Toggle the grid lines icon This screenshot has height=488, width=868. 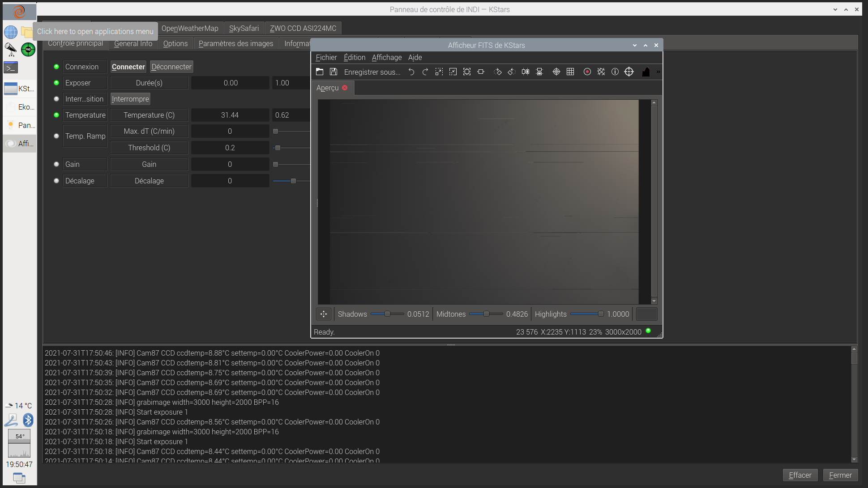pyautogui.click(x=570, y=72)
